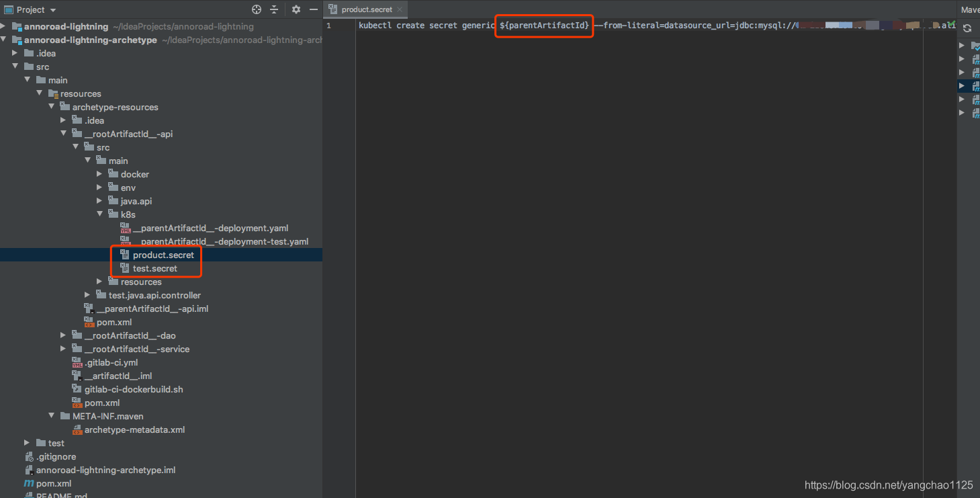Select pom.xml under the api module

tap(114, 322)
